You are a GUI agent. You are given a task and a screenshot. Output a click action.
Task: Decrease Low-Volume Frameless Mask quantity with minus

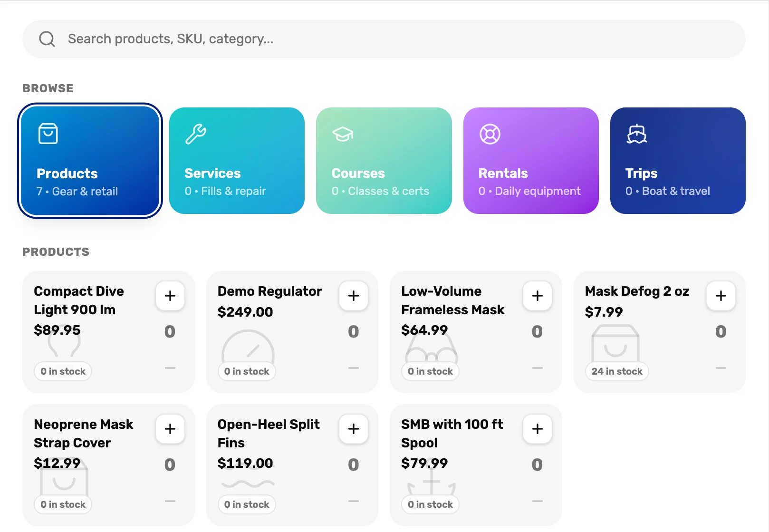[538, 368]
